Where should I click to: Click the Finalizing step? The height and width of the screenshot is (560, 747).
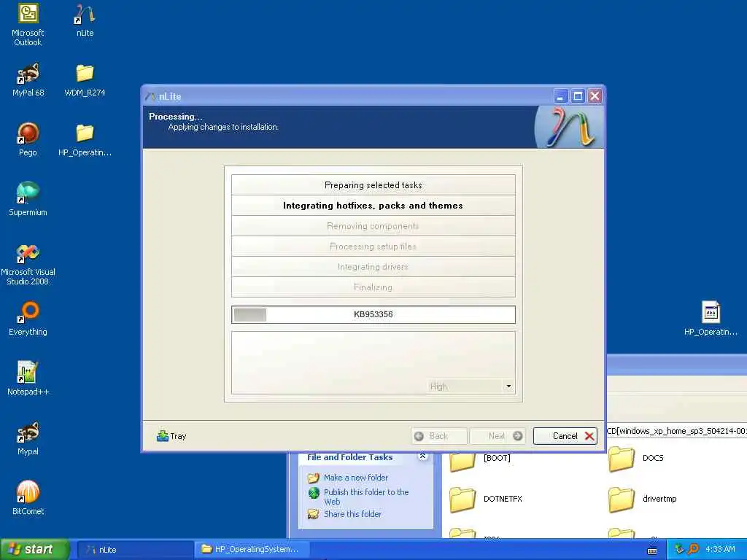(x=373, y=287)
